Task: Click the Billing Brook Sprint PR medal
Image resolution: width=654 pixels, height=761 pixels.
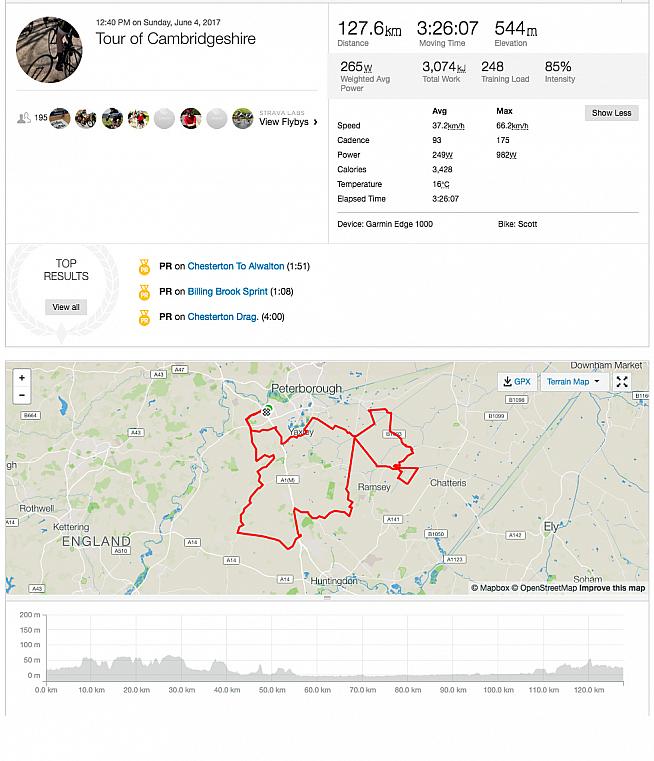Action: point(144,292)
